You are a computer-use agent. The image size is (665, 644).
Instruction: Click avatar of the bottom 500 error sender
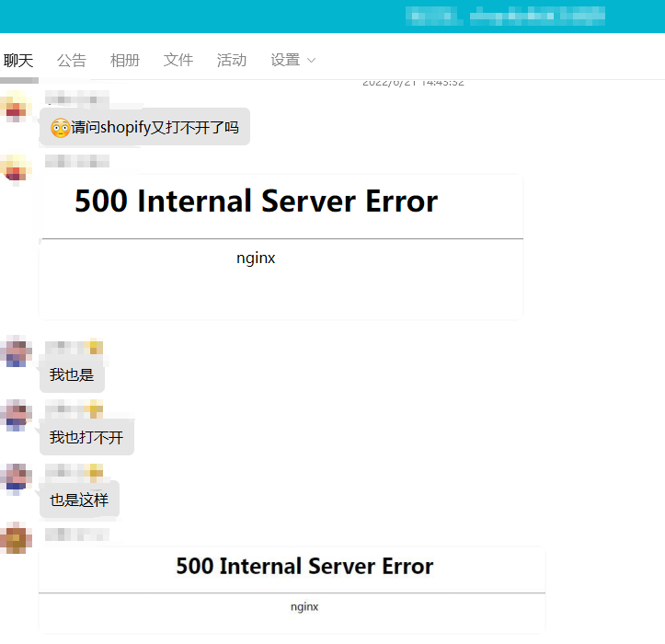[x=16, y=538]
